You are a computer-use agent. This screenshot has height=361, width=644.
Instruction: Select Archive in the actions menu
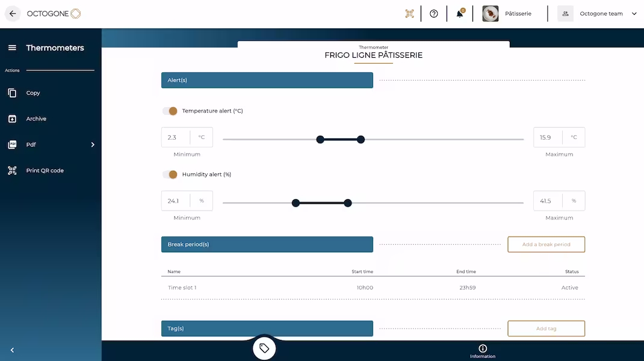(x=36, y=119)
